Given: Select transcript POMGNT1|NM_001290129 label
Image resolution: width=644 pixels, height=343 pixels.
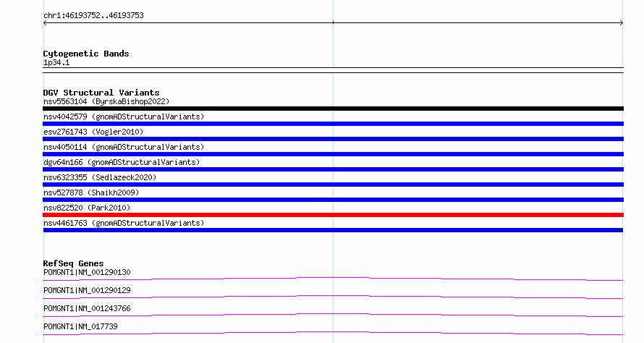Looking at the screenshot, I should click(87, 290).
